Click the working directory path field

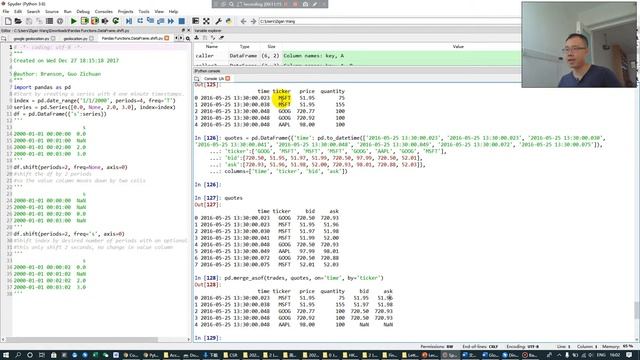click(389, 21)
